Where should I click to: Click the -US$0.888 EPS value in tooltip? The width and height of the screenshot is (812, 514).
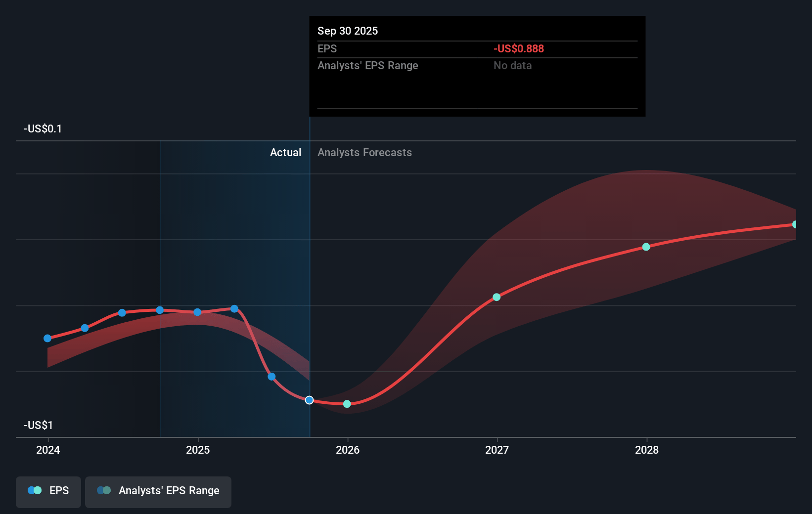pos(518,49)
